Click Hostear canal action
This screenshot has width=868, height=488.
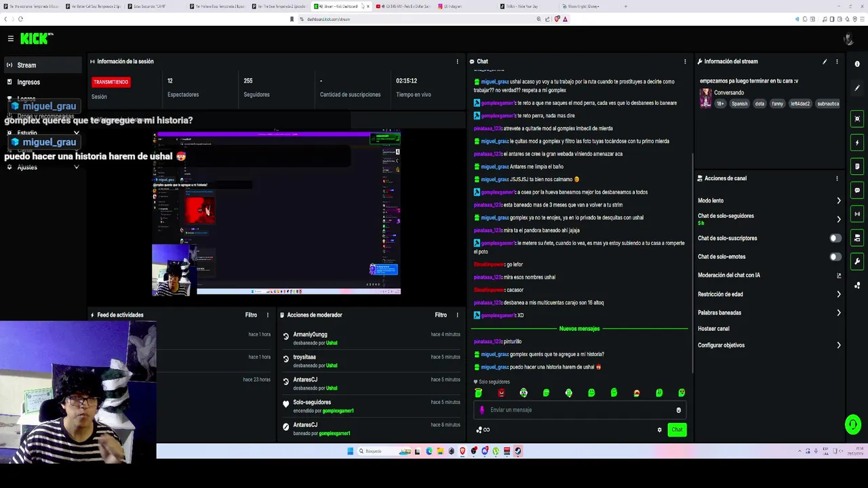(x=713, y=329)
